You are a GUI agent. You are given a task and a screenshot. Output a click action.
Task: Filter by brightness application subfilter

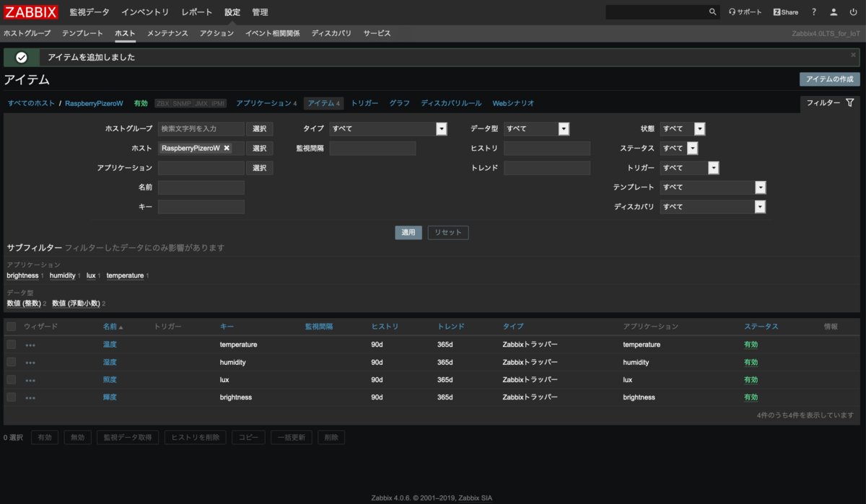click(22, 275)
